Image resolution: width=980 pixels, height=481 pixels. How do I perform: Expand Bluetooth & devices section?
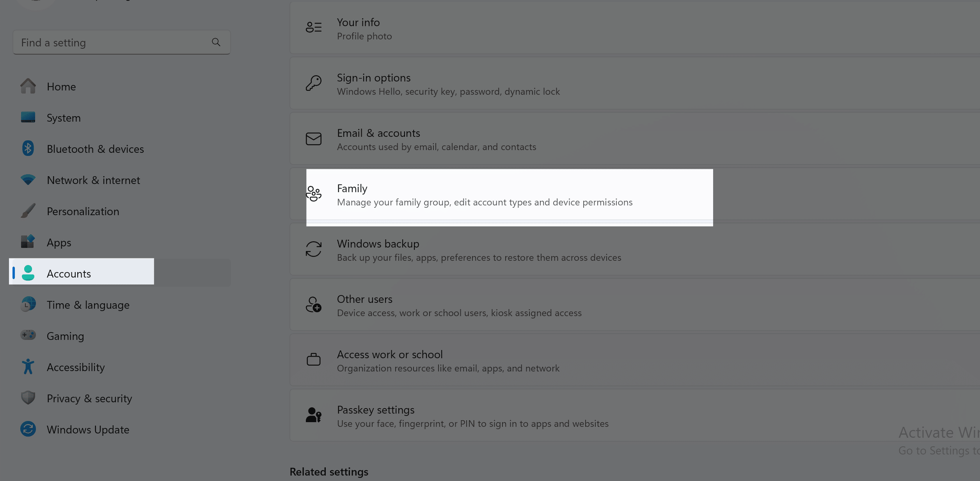[x=95, y=148]
